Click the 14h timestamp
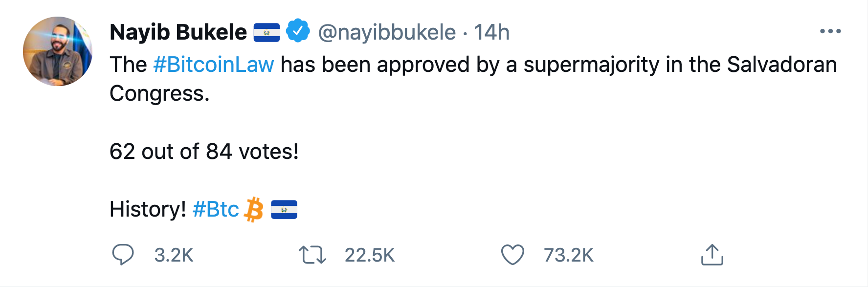The image size is (868, 287). pyautogui.click(x=492, y=32)
